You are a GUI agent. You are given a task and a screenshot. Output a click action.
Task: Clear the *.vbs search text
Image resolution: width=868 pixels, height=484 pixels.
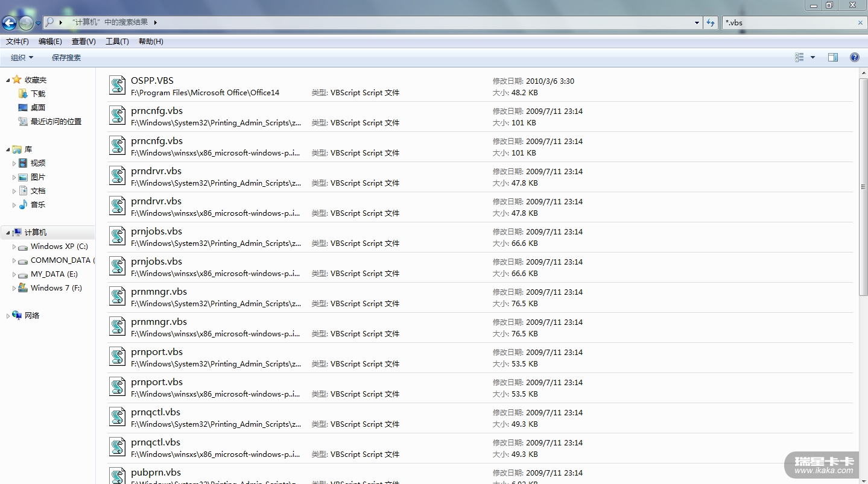860,23
